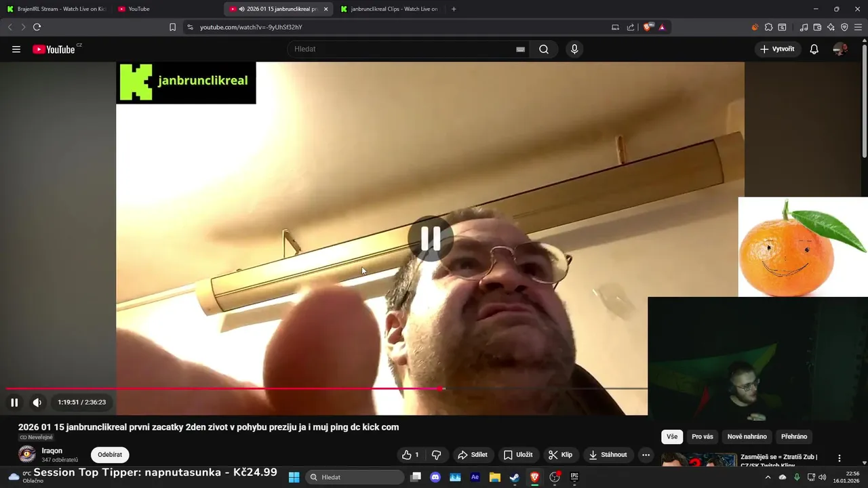Screen dimensions: 868x488
Task: Open Epic Games Launcher from taskbar
Action: [x=574, y=477]
